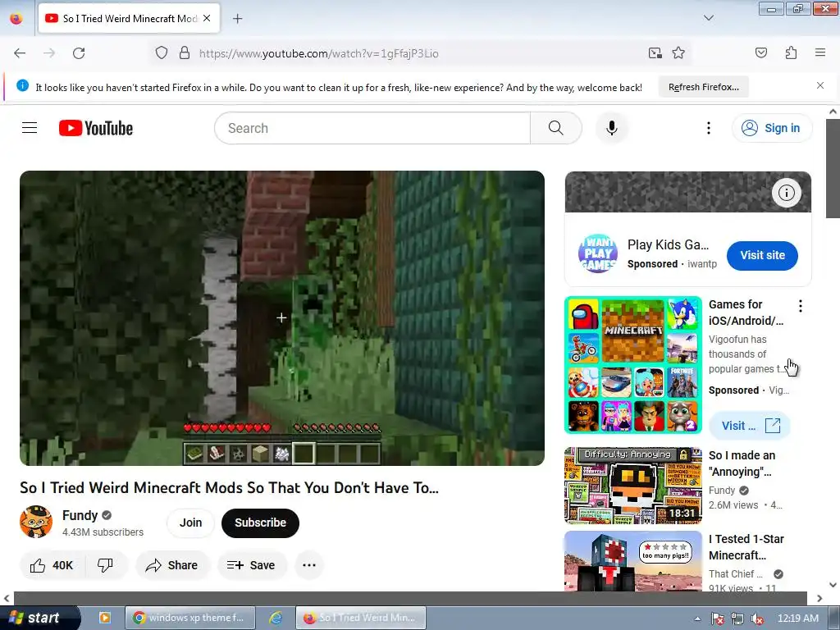This screenshot has height=630, width=840.
Task: Click the network connection tray icon
Action: point(737,619)
